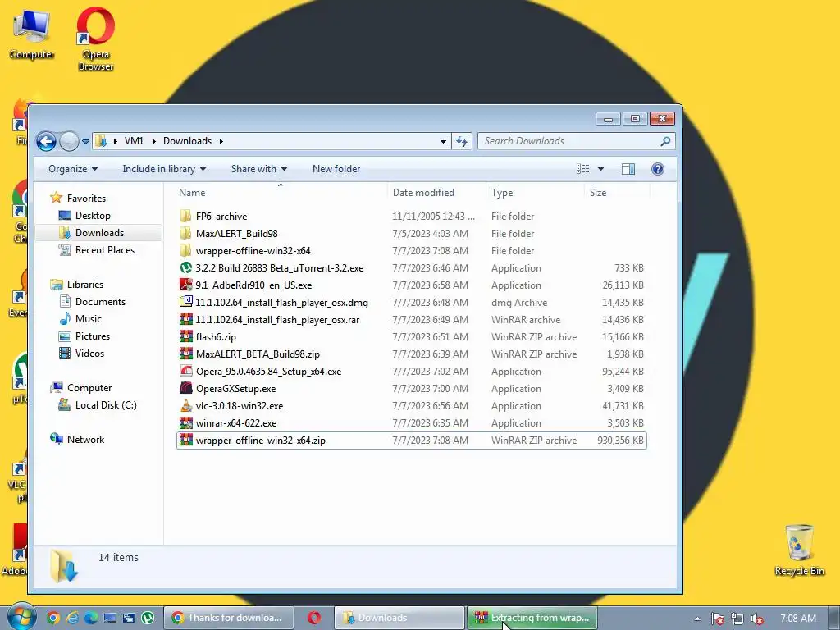
Task: Select the Recycle Bin desktop icon
Action: click(x=799, y=550)
